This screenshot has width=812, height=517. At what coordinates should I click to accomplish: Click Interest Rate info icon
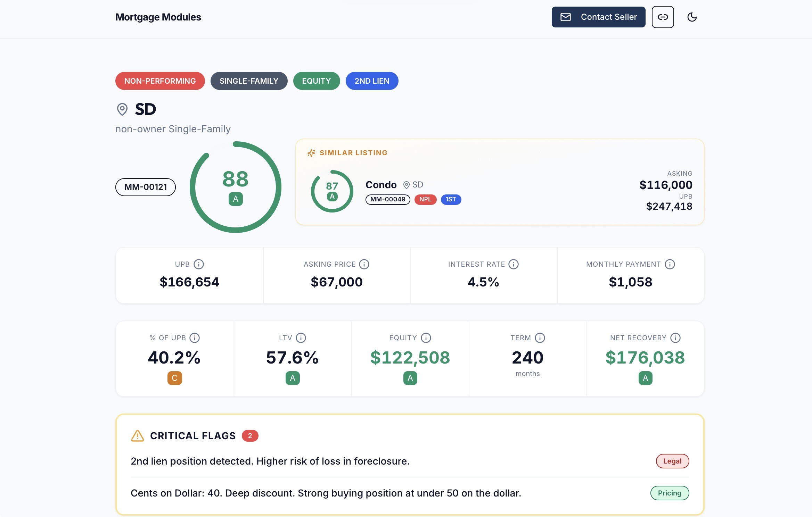pos(514,264)
